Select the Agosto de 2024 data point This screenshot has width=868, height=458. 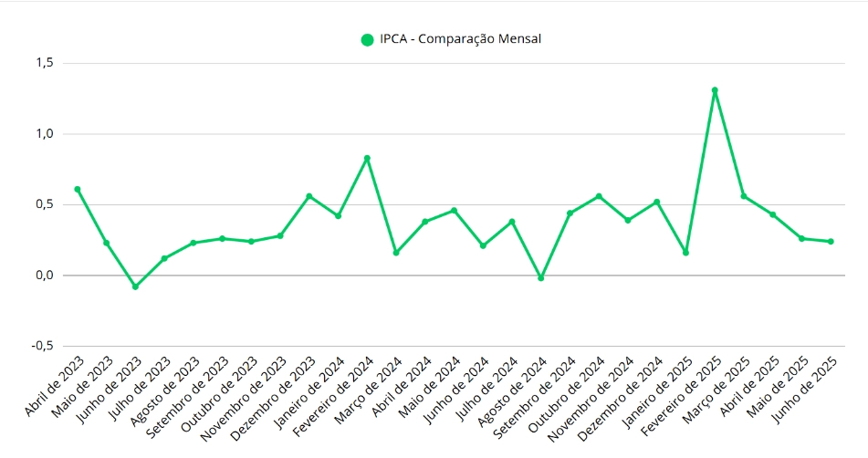click(541, 277)
